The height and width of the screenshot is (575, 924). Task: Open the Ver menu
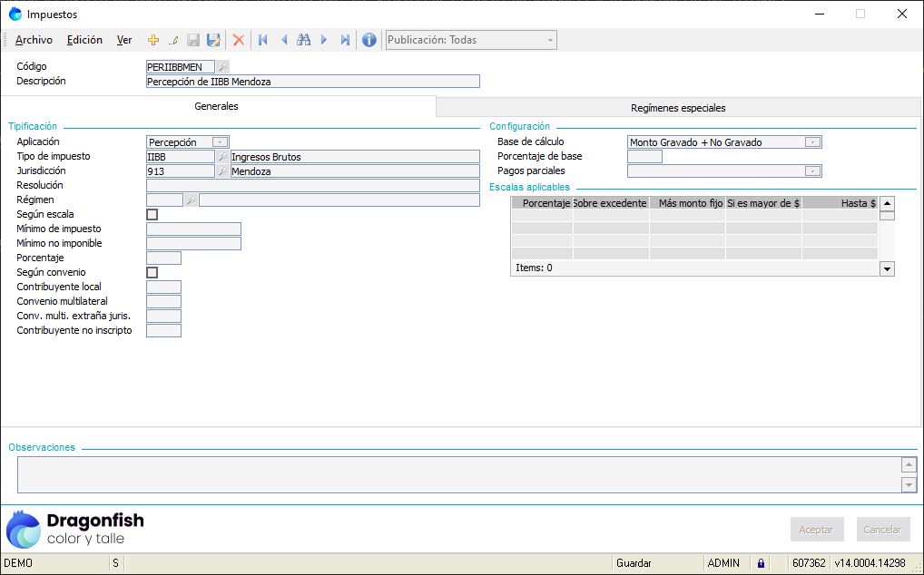point(124,40)
